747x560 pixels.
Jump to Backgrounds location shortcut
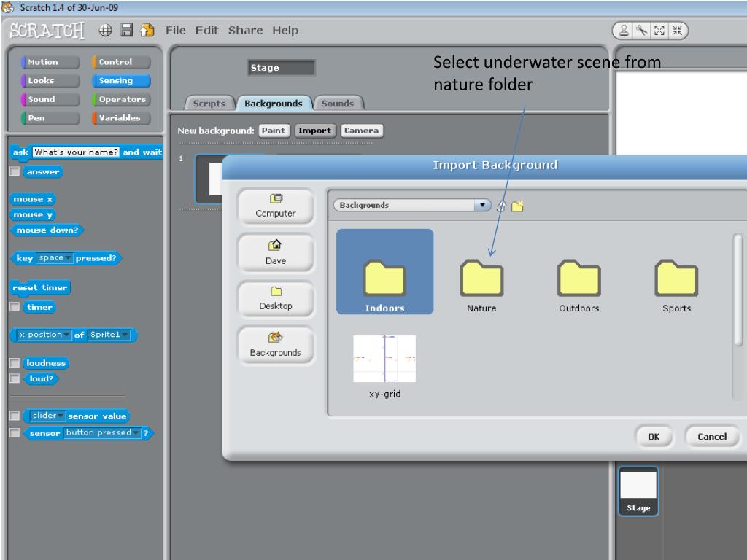point(276,345)
